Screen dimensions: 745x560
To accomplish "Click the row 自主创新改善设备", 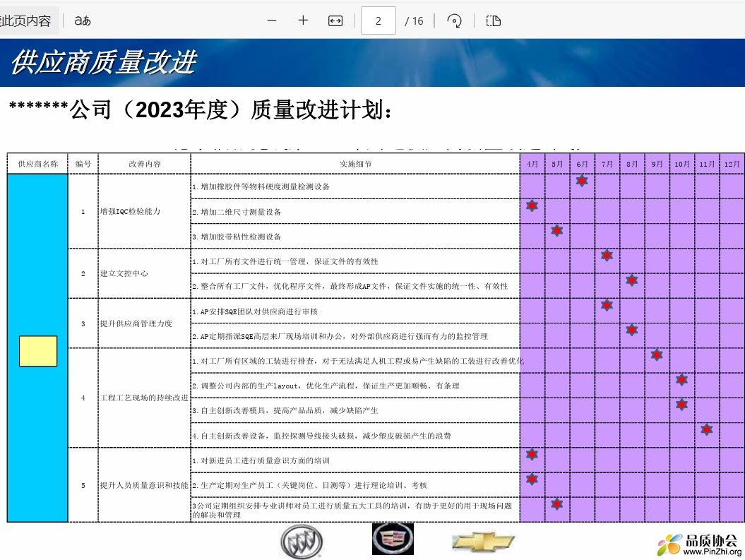I will coord(355,436).
